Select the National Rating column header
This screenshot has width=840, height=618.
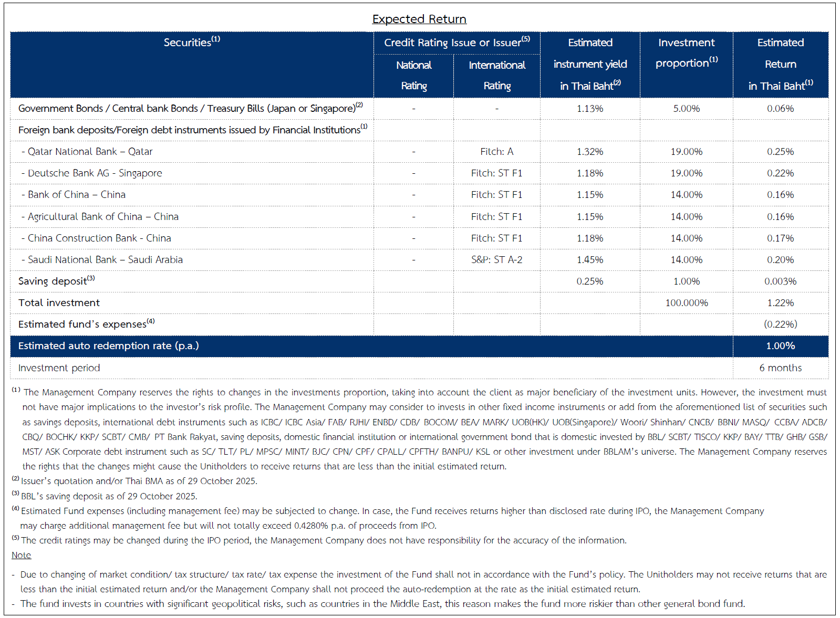tap(413, 75)
